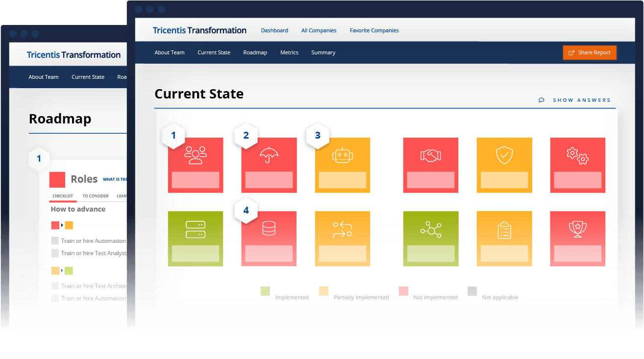
Task: Switch to the Metrics nav tab
Action: (289, 52)
